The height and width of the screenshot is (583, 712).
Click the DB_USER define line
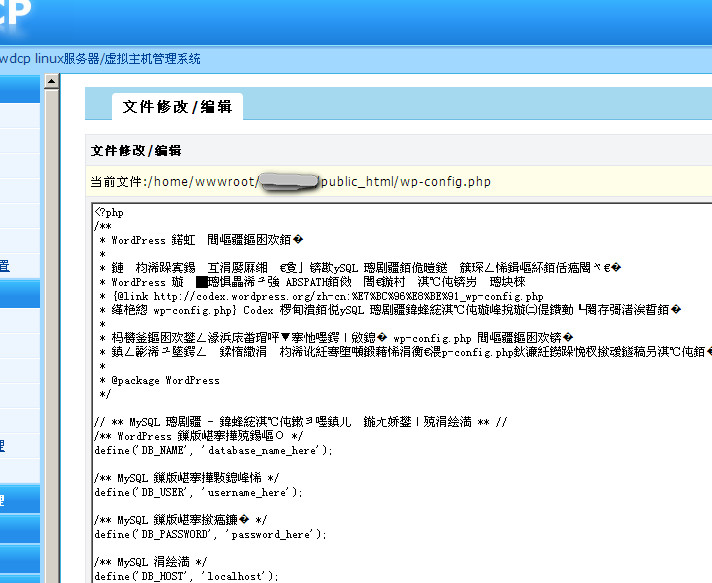pyautogui.click(x=198, y=492)
